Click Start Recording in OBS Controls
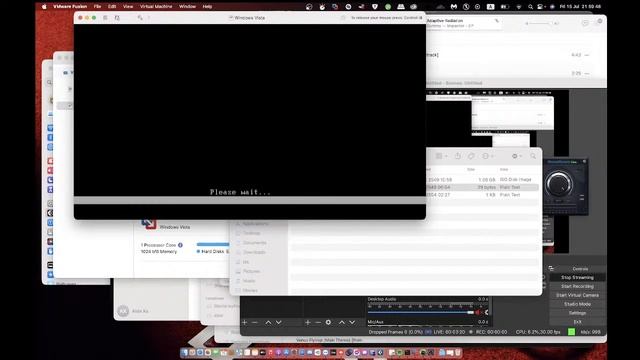This screenshot has height=360, width=640. [577, 287]
